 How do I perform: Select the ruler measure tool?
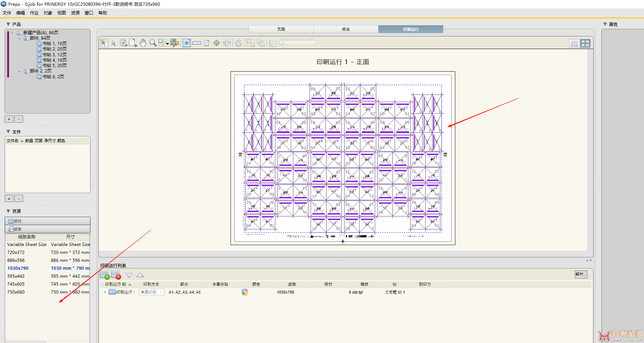tap(196, 43)
